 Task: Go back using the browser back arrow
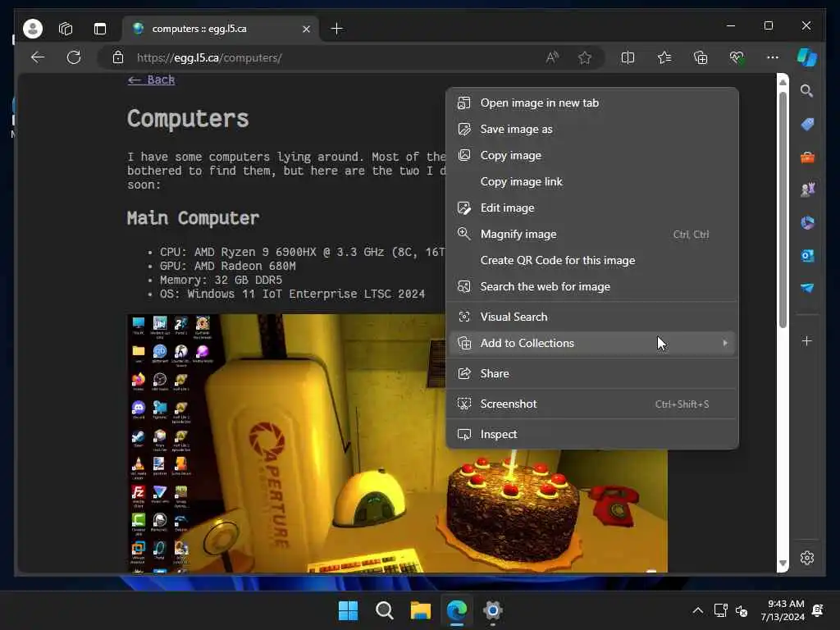pyautogui.click(x=38, y=57)
